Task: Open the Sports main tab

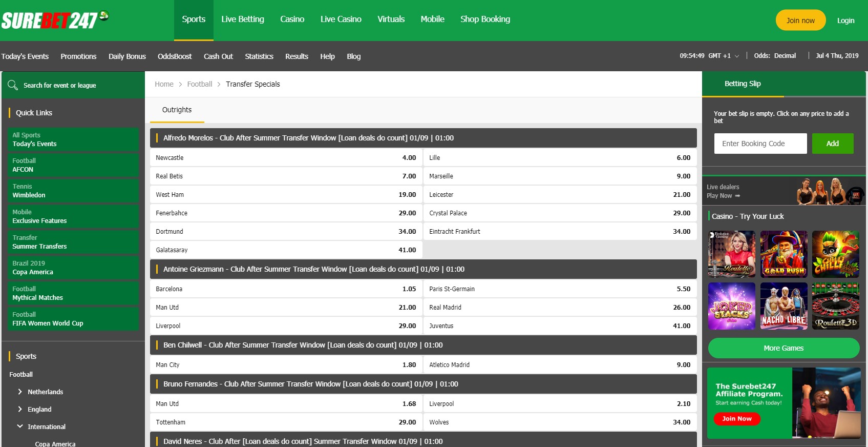Action: [x=194, y=19]
